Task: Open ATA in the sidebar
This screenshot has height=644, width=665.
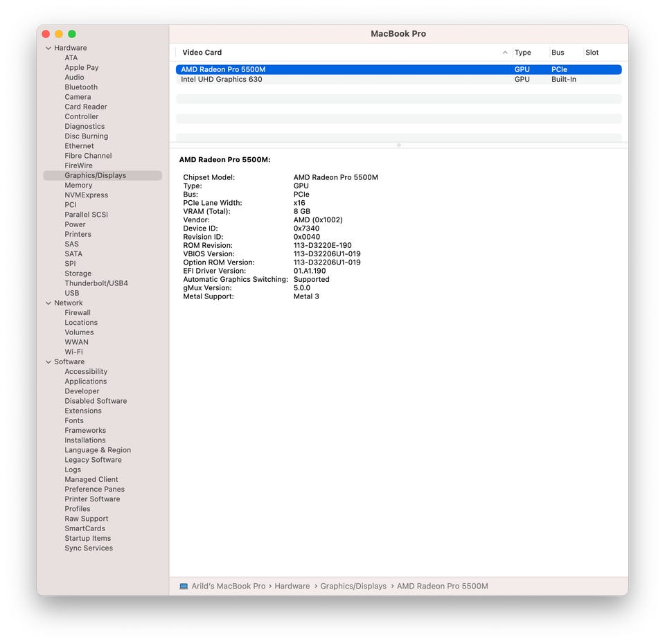Action: click(x=71, y=57)
